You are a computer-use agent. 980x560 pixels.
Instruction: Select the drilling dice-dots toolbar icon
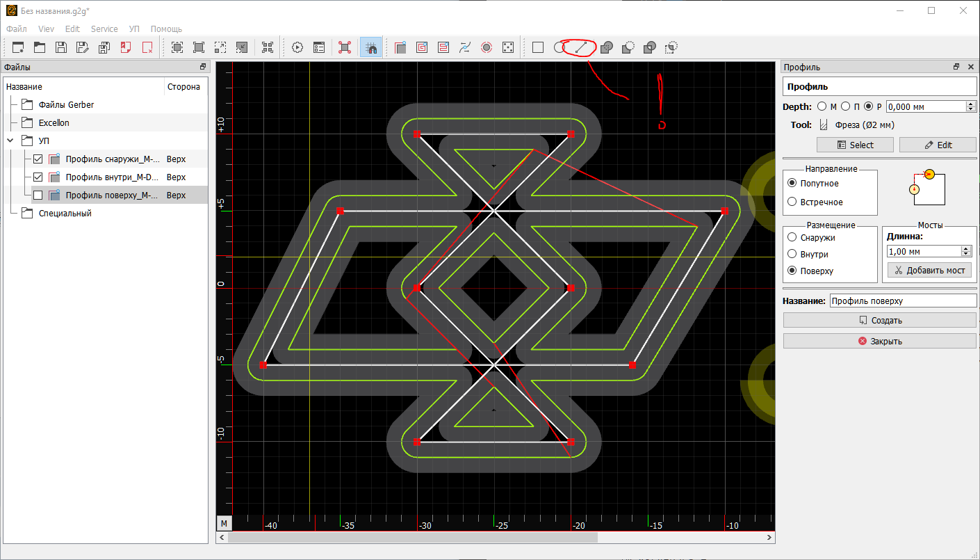[508, 47]
